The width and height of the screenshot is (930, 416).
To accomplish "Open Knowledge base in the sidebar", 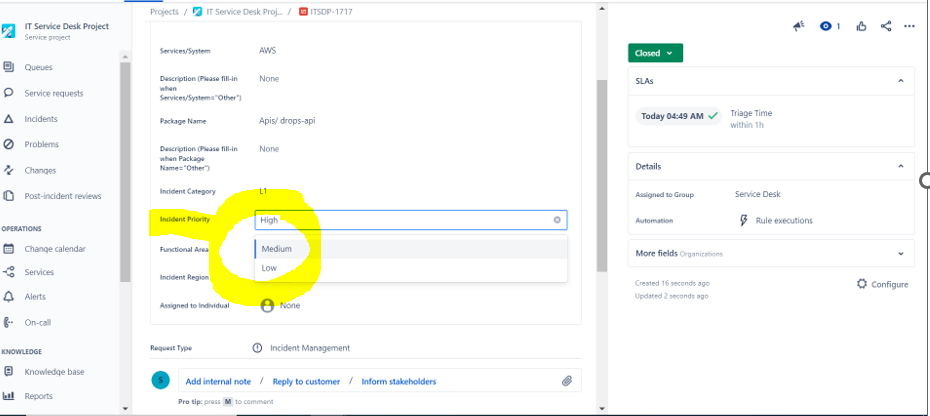I will tap(55, 371).
